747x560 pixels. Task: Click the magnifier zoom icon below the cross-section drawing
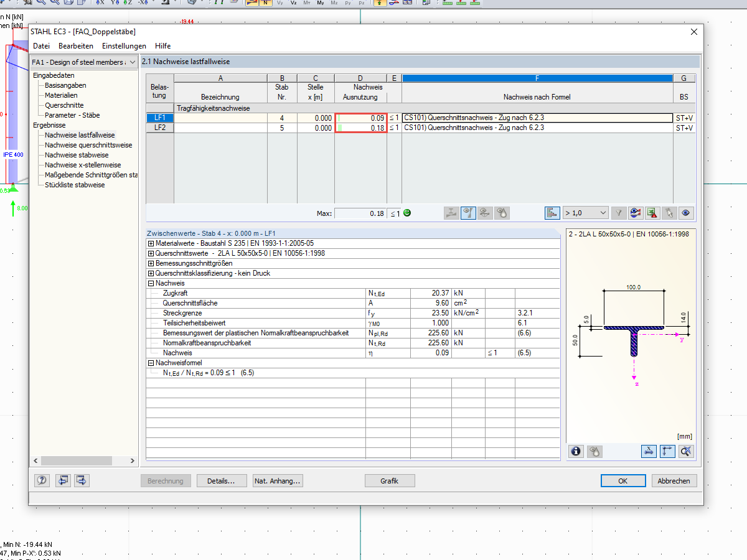point(685,451)
